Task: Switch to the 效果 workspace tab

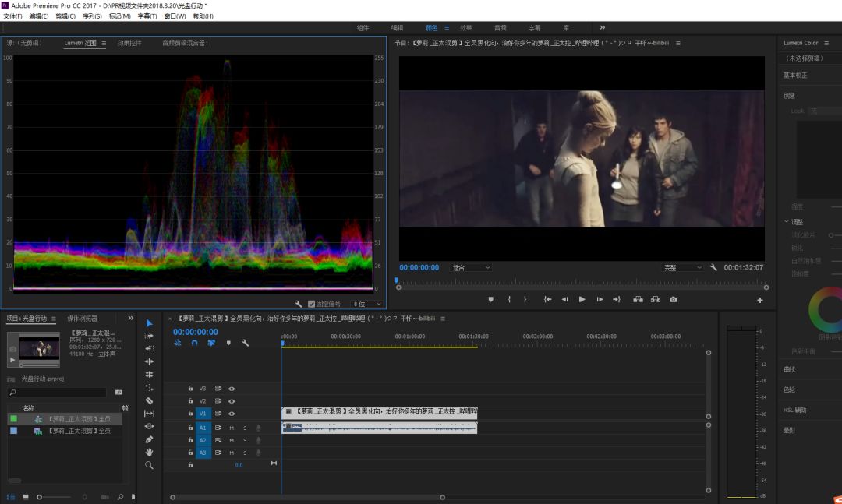Action: (x=465, y=27)
